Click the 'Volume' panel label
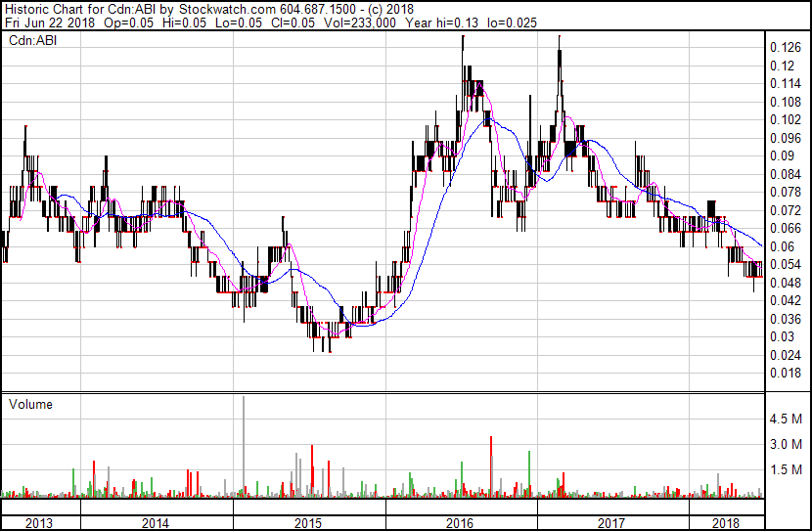 coord(30,404)
